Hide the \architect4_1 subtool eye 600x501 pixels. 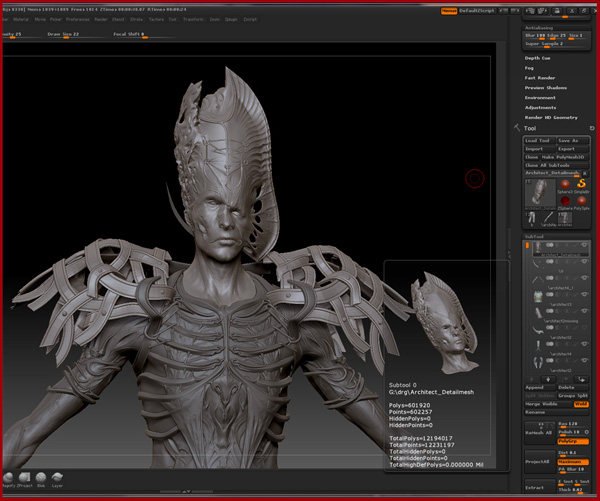pyautogui.click(x=584, y=278)
